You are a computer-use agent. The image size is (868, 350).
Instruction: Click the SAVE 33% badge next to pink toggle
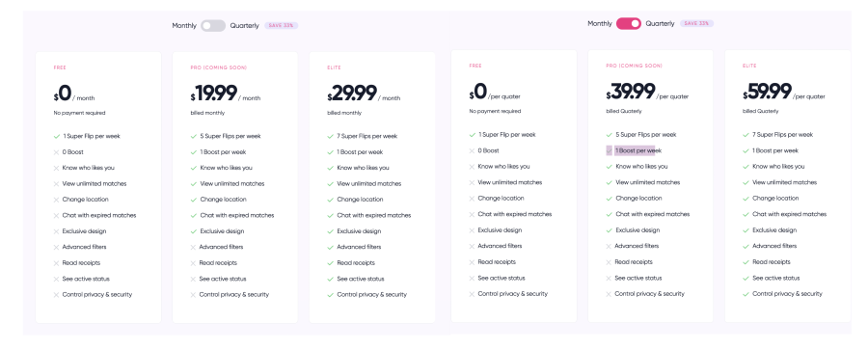click(x=697, y=24)
